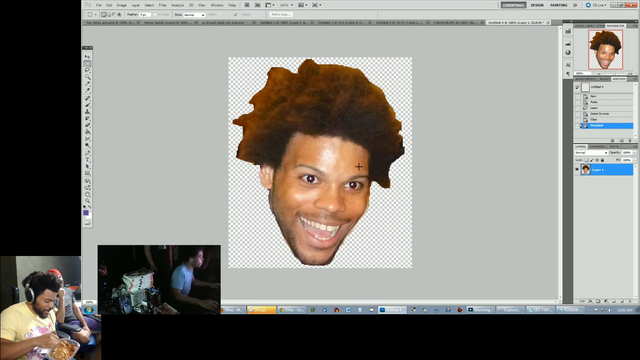The height and width of the screenshot is (360, 640).
Task: Select the Crop tool
Action: pyautogui.click(x=87, y=84)
